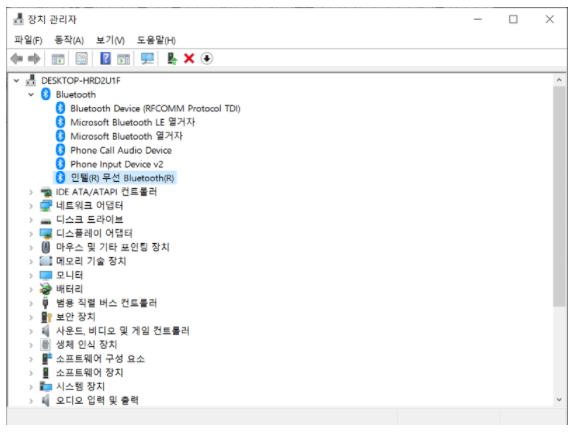
Task: Toggle the action pane toolbar icon
Action: coord(123,59)
